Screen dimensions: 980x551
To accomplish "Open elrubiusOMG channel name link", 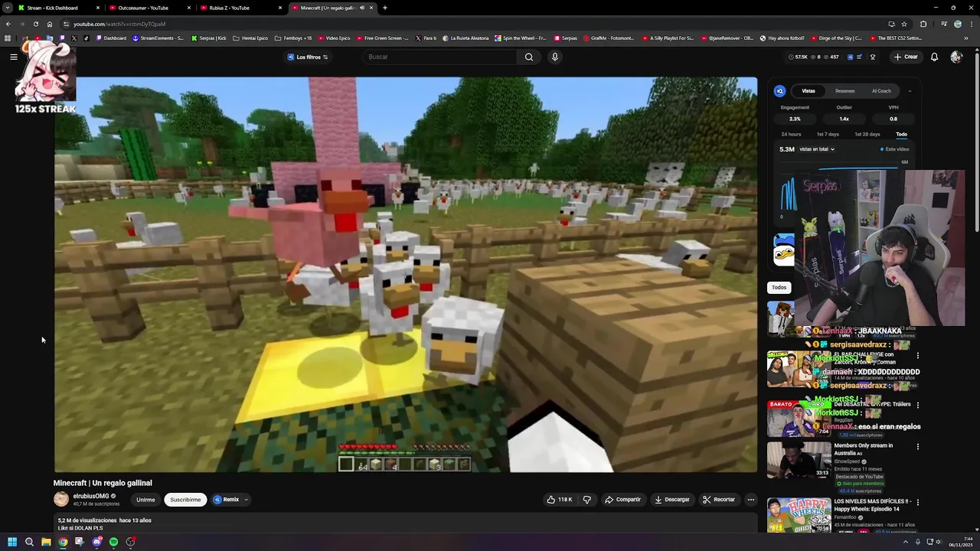I will click(x=91, y=497).
